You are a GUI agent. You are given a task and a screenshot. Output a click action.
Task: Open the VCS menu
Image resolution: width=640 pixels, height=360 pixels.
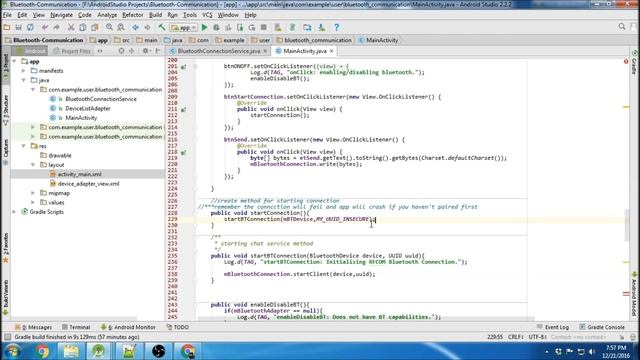[x=207, y=15]
